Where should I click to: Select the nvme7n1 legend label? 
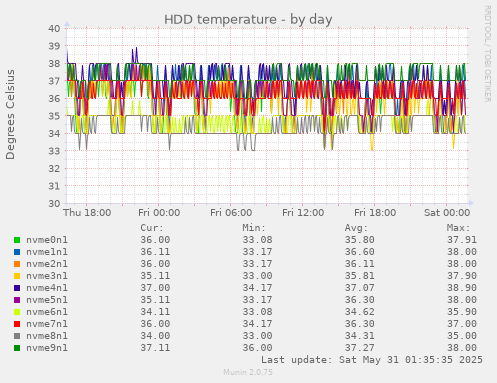coord(47,324)
